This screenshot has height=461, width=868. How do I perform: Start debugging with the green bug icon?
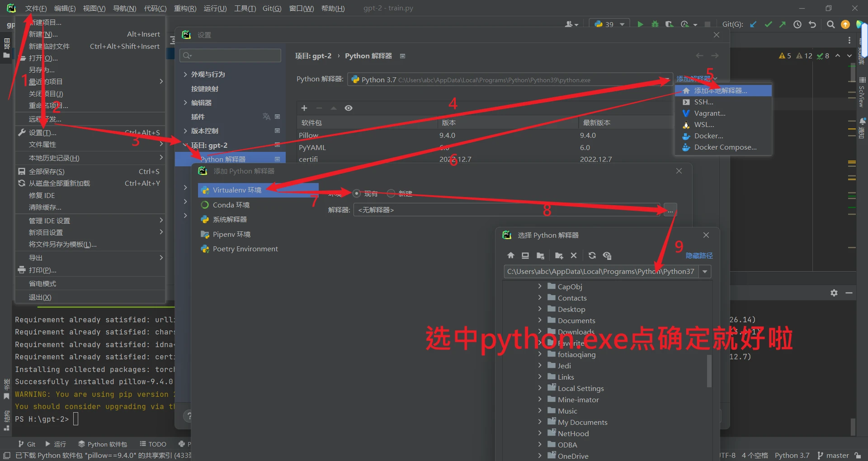pyautogui.click(x=655, y=24)
